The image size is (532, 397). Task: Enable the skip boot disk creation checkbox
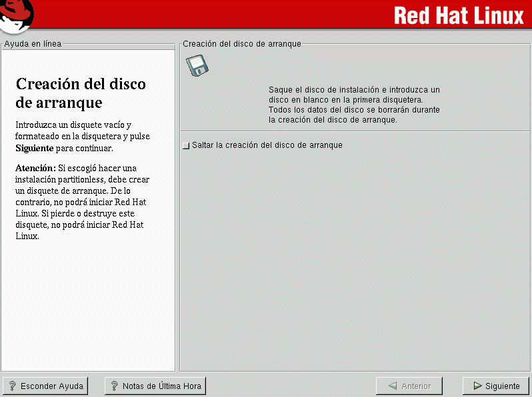[x=186, y=145]
